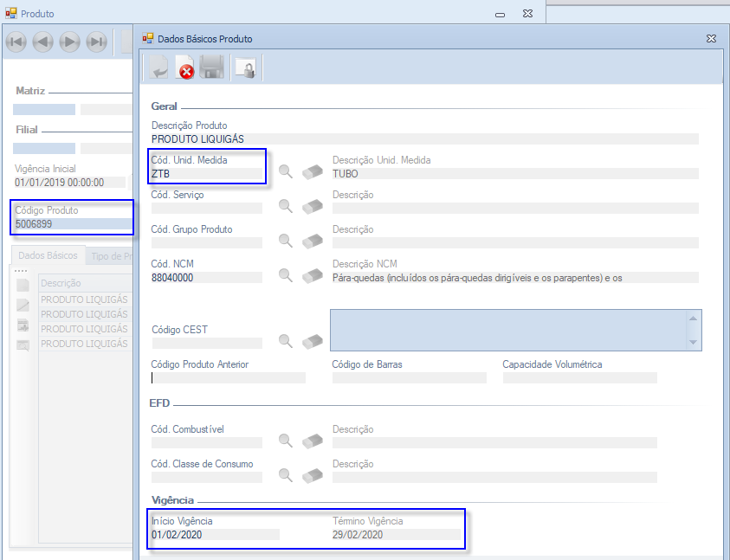Click the Código Produto Anterior input field
The width and height of the screenshot is (730, 560).
point(228,378)
